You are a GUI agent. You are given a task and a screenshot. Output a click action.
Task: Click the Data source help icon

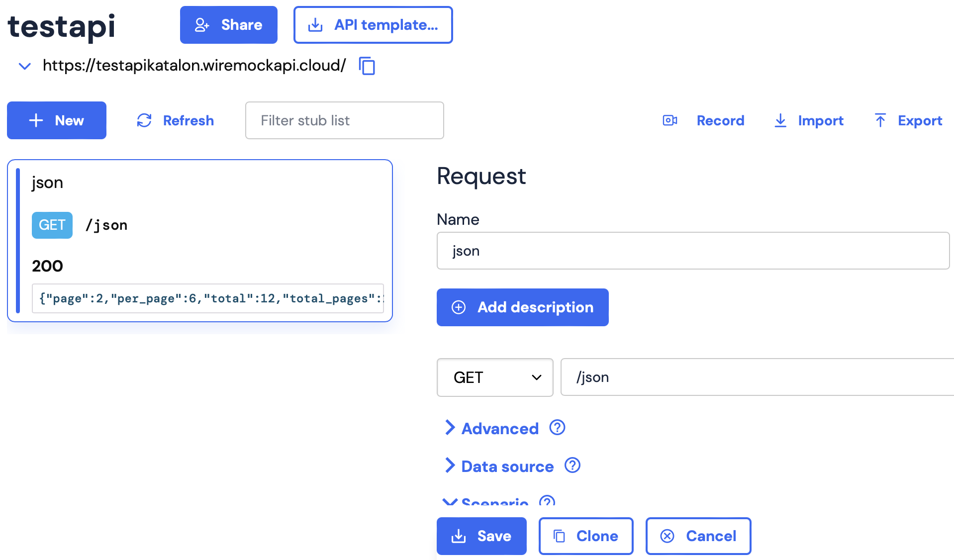(572, 466)
